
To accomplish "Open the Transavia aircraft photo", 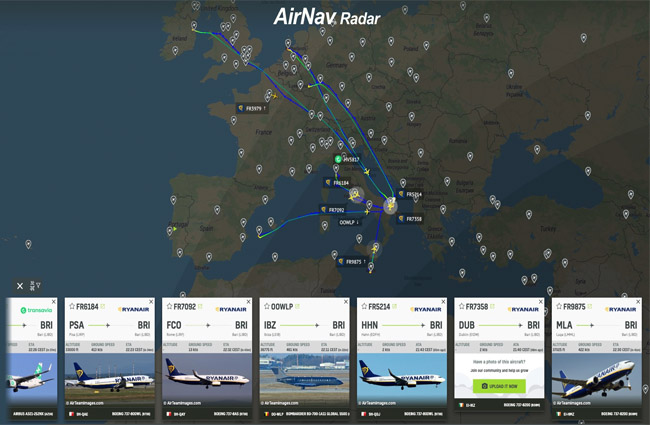I will [32, 379].
